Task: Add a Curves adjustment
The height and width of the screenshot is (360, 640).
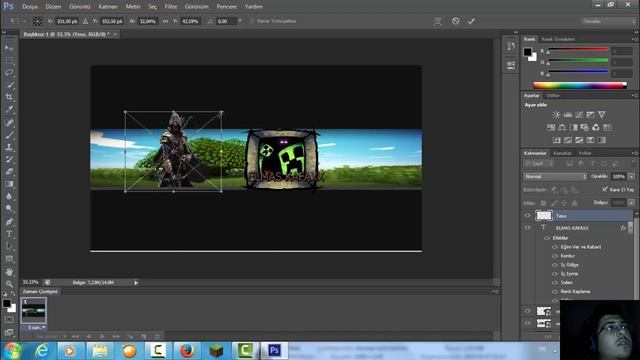Action: pyautogui.click(x=579, y=115)
